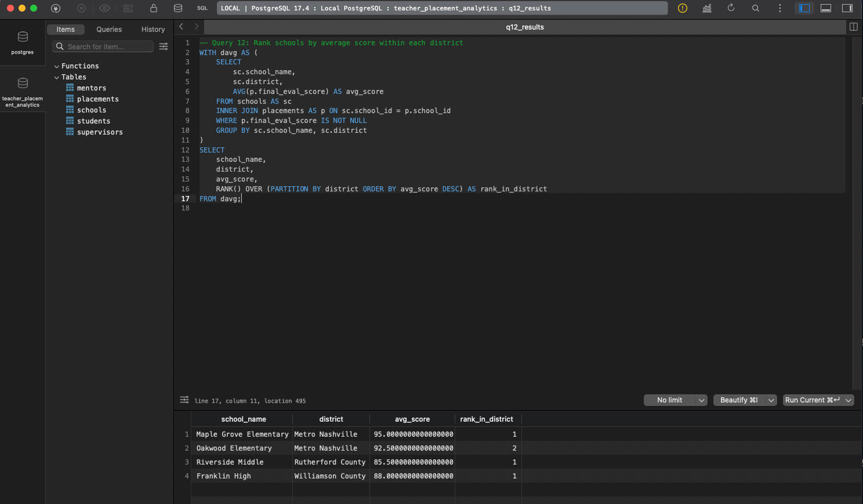
Task: Open the Run Current dropdown arrow
Action: tap(849, 400)
